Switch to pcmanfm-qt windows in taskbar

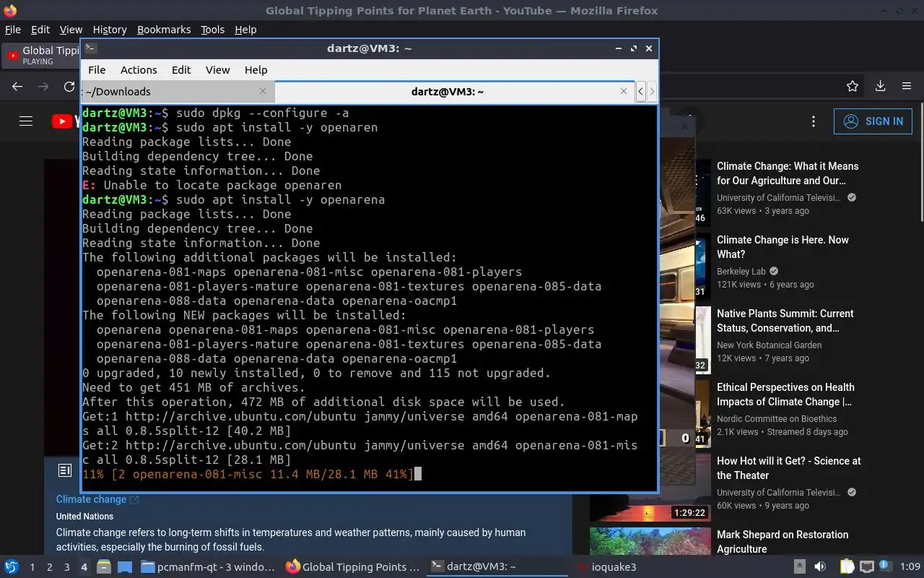(208, 567)
